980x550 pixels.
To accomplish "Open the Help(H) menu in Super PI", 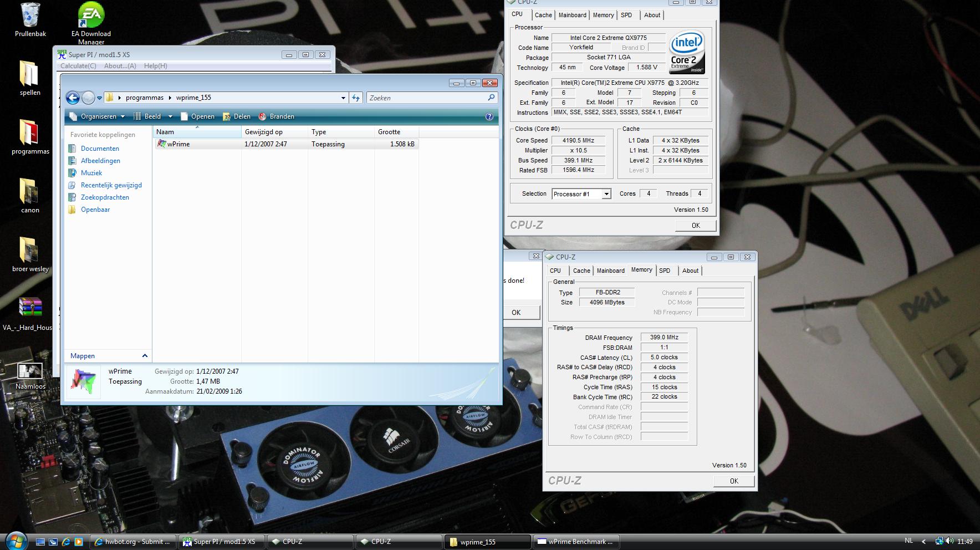I will [156, 66].
